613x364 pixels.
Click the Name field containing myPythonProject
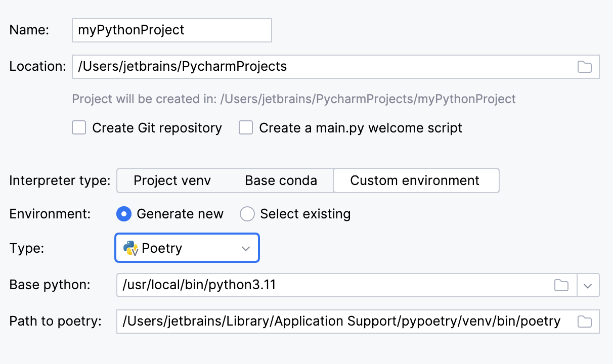click(172, 30)
